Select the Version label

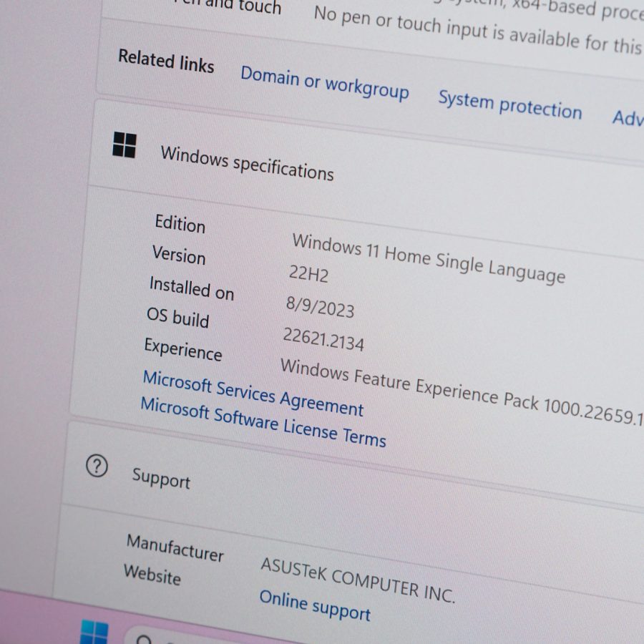(x=179, y=255)
